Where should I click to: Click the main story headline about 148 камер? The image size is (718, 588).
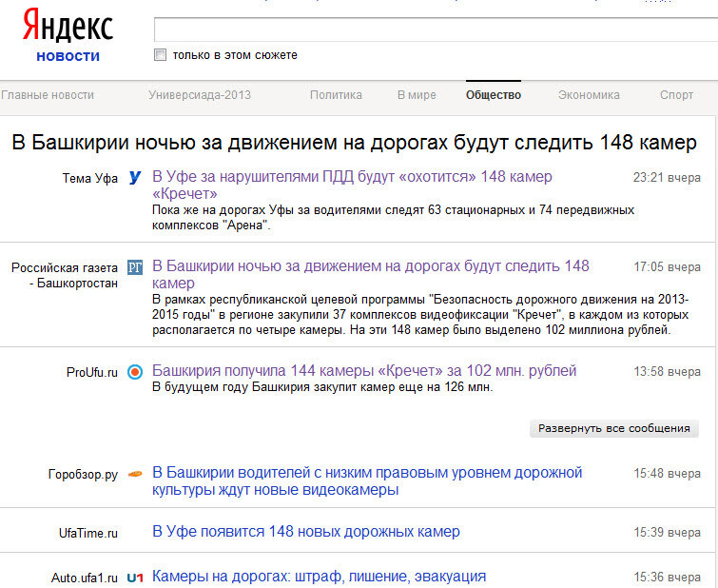pos(354,143)
